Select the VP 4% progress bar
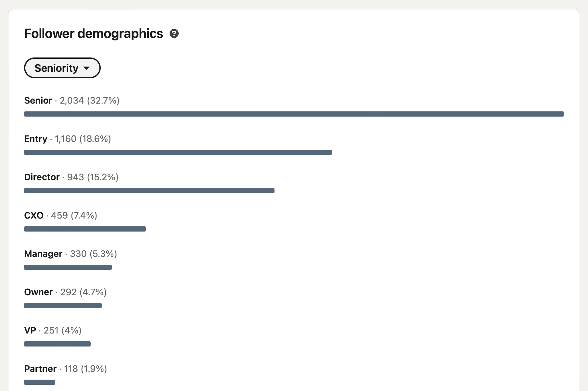 click(57, 344)
